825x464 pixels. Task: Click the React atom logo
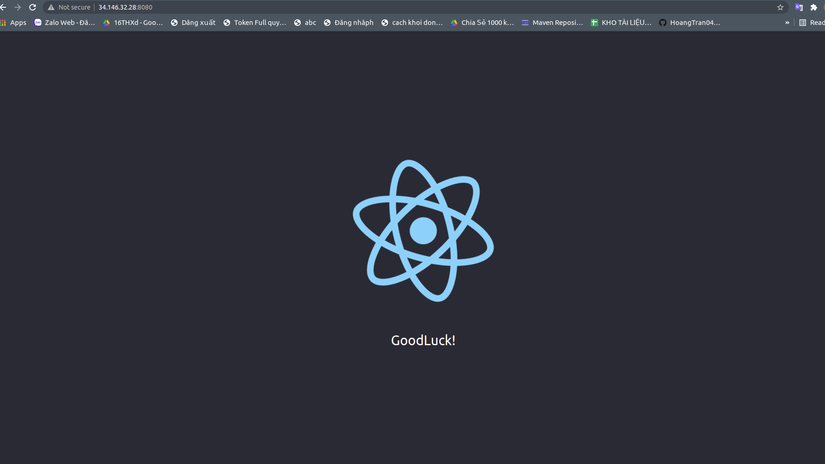423,230
